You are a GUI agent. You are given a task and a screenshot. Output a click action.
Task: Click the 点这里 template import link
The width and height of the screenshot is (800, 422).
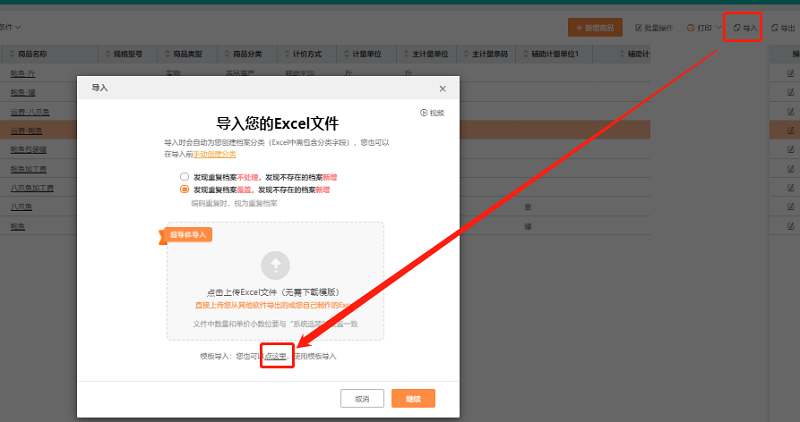coord(276,356)
